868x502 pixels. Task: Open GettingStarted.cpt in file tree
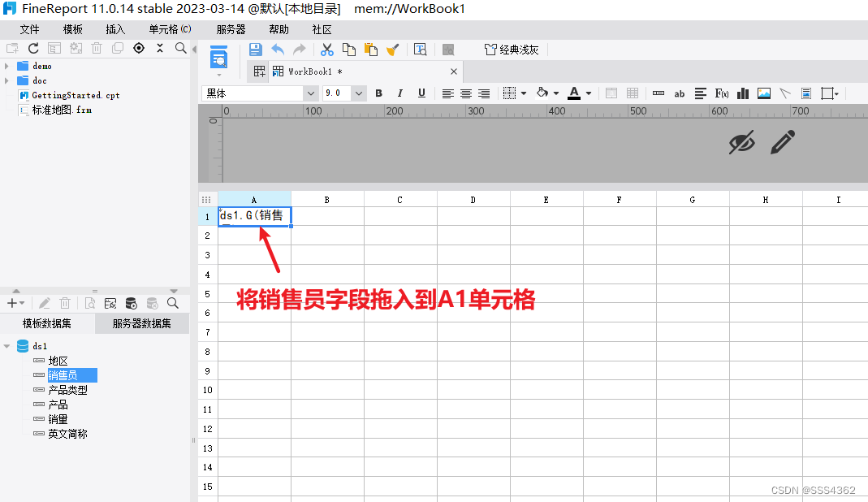(76, 95)
